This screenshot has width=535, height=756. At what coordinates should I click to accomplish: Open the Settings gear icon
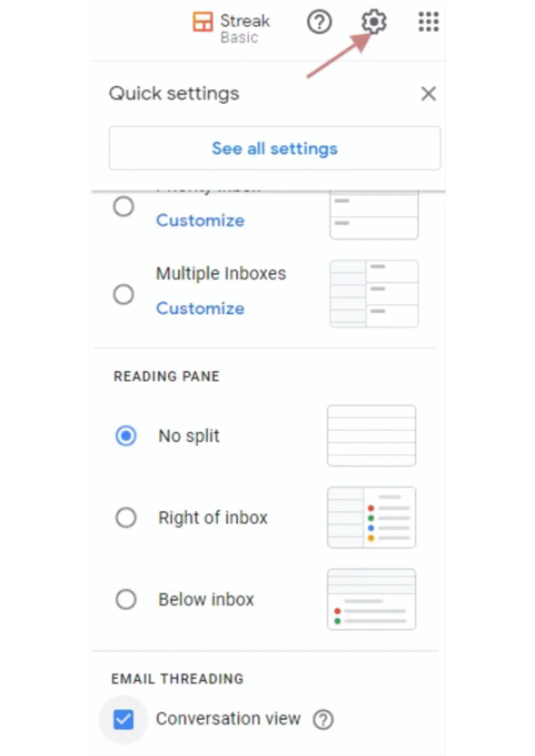[373, 22]
